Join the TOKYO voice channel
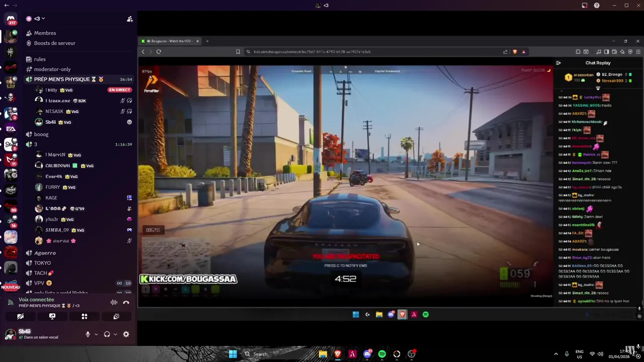This screenshot has height=362, width=644. [79, 263]
